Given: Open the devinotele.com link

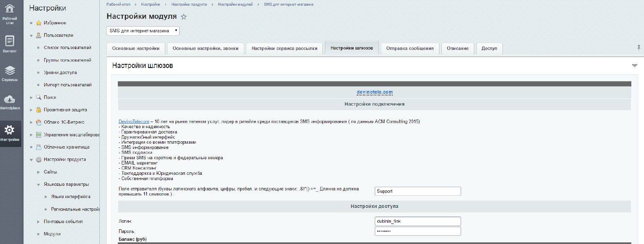Looking at the screenshot, I should (374, 92).
